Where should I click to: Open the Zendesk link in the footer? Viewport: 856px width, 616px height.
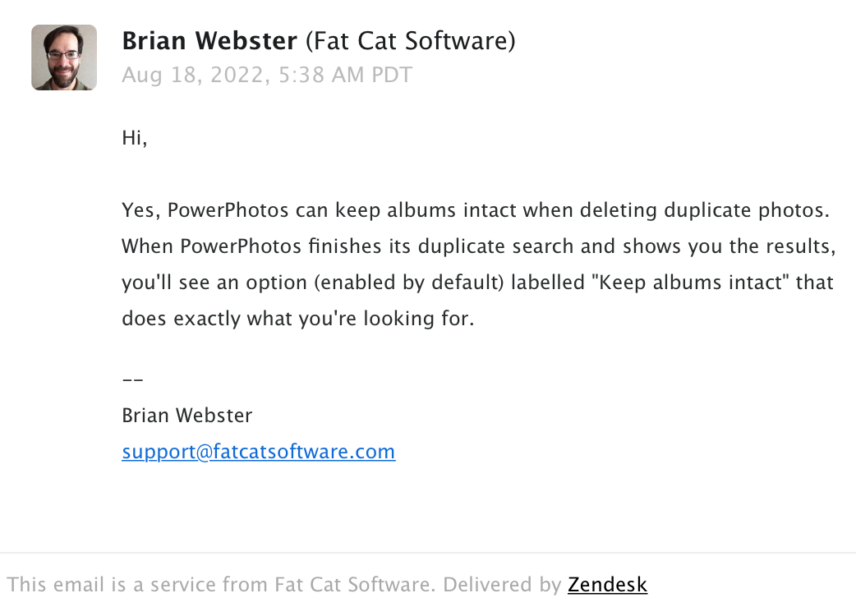(x=607, y=585)
